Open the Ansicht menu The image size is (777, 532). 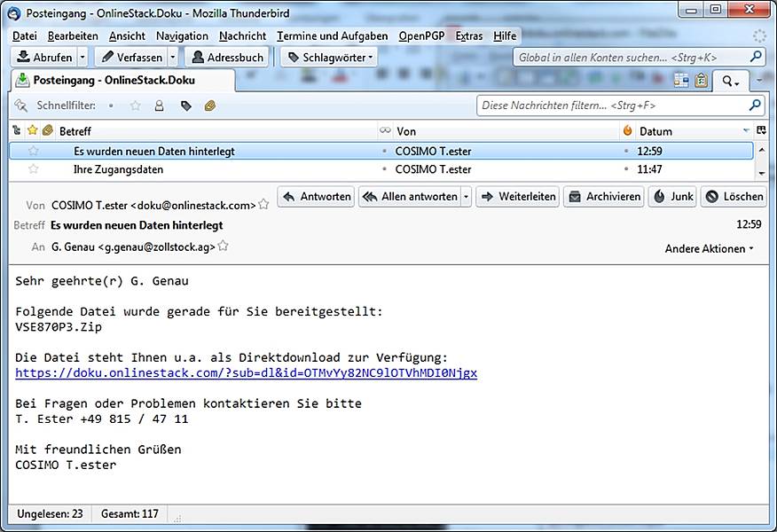(127, 35)
